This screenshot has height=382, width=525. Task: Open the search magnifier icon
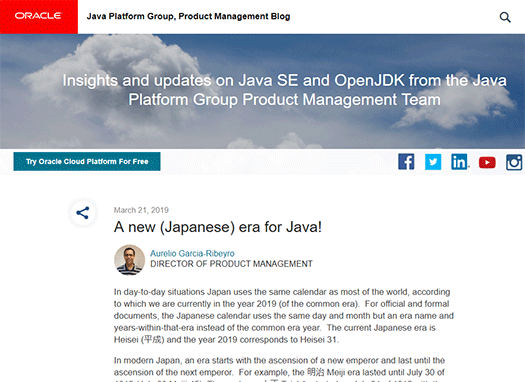[x=505, y=17]
